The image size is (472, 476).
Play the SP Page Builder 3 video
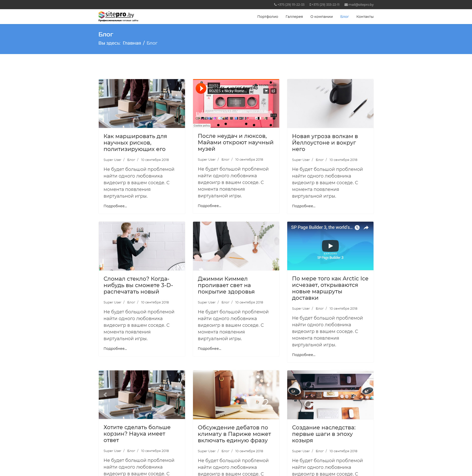click(x=330, y=246)
